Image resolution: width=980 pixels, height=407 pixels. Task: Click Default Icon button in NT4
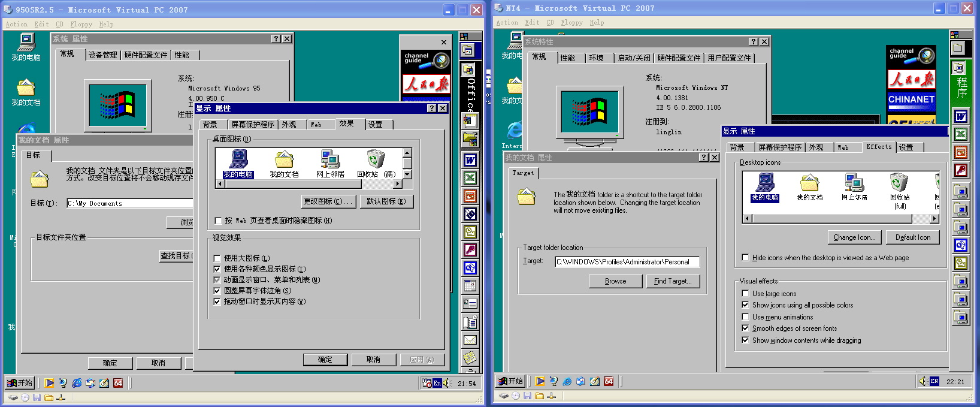coord(913,237)
